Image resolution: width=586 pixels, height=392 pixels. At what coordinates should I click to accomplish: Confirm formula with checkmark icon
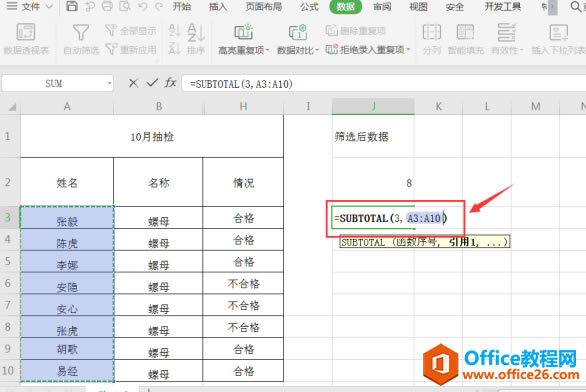click(x=152, y=83)
